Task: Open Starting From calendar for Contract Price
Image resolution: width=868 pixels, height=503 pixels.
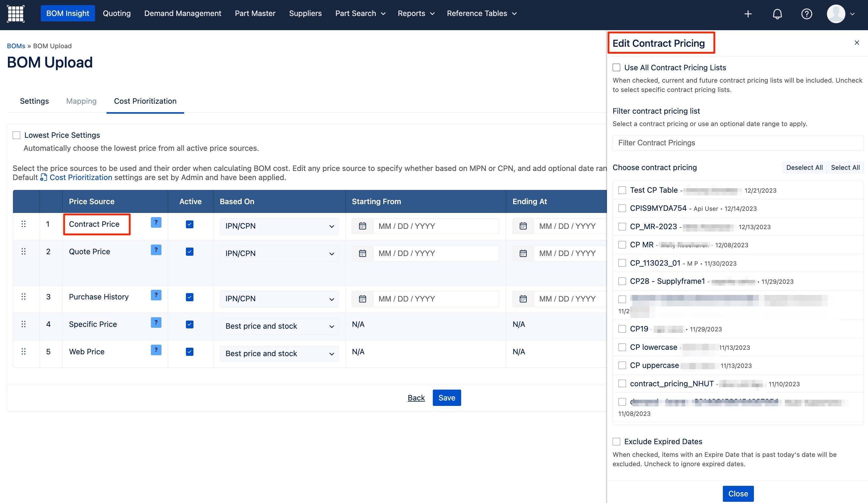Action: pyautogui.click(x=362, y=226)
